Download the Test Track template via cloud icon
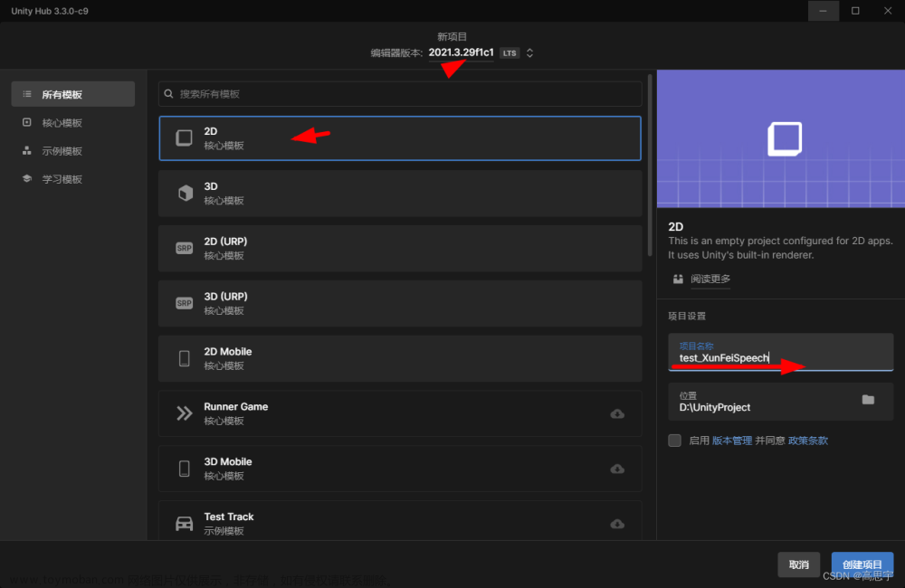905x588 pixels. click(x=617, y=524)
